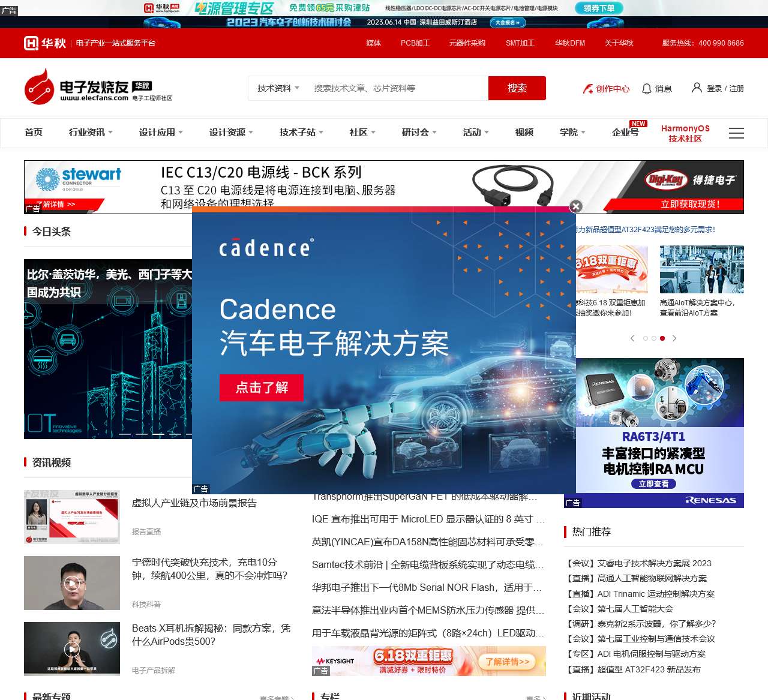Play the 宁德时代 fast charging video
The image size is (768, 700).
(72, 583)
